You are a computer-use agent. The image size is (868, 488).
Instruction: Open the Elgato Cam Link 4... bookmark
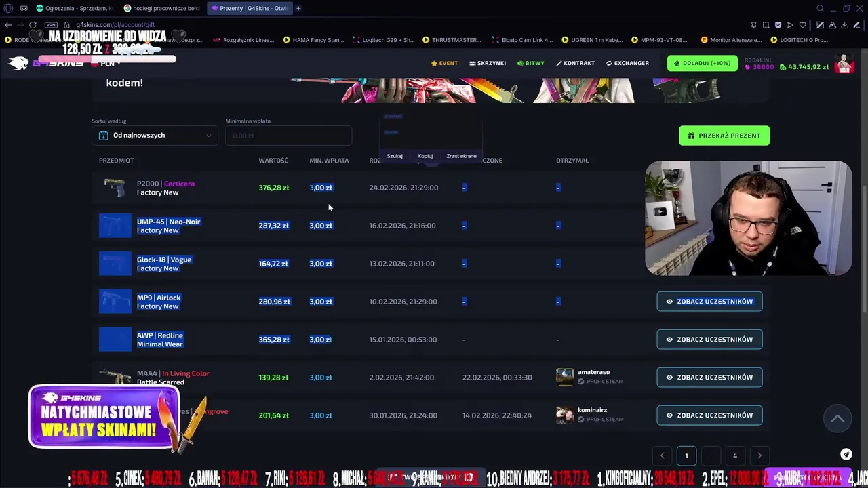(523, 40)
